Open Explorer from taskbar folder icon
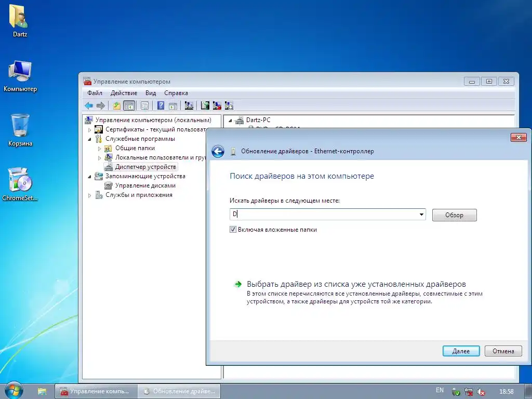Image resolution: width=532 pixels, height=399 pixels. coord(42,391)
